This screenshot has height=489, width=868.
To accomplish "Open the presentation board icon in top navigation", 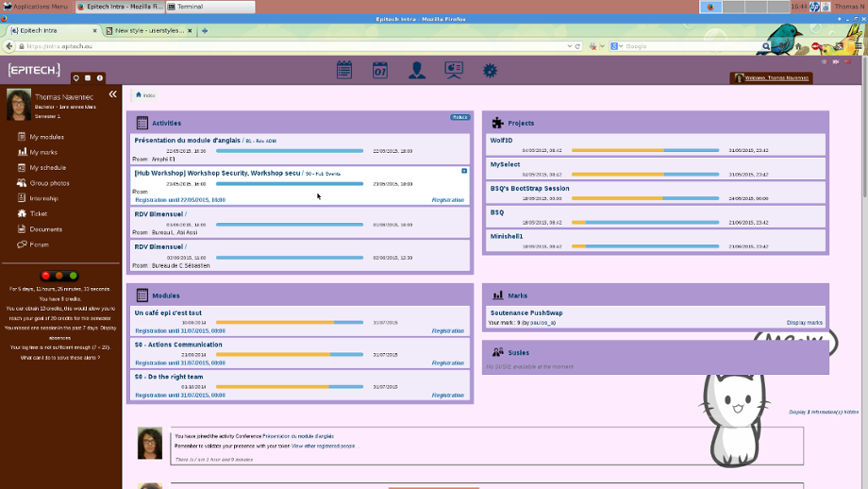I will pyautogui.click(x=454, y=70).
